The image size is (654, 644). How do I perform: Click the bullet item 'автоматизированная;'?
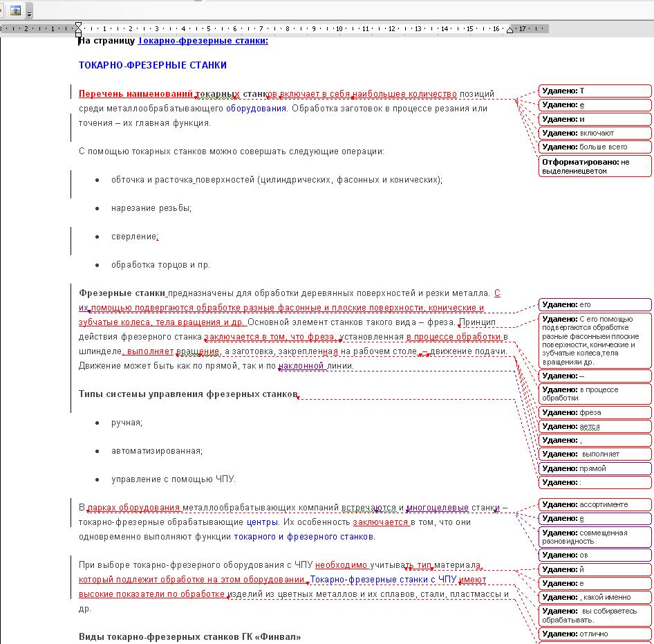coord(157,451)
